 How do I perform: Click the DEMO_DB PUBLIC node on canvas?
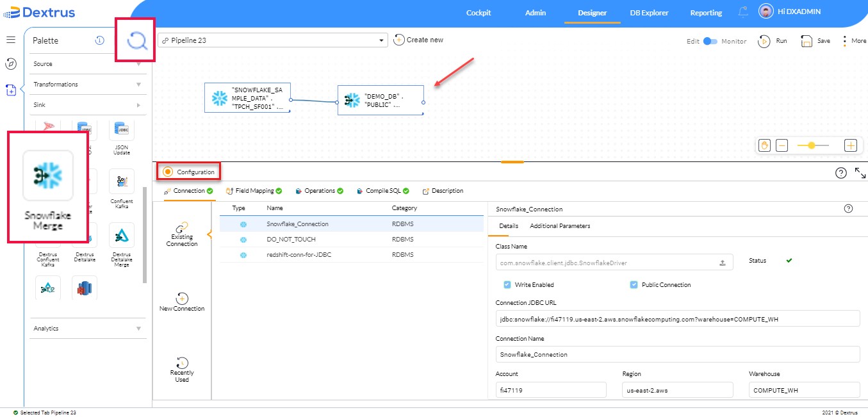coord(381,99)
